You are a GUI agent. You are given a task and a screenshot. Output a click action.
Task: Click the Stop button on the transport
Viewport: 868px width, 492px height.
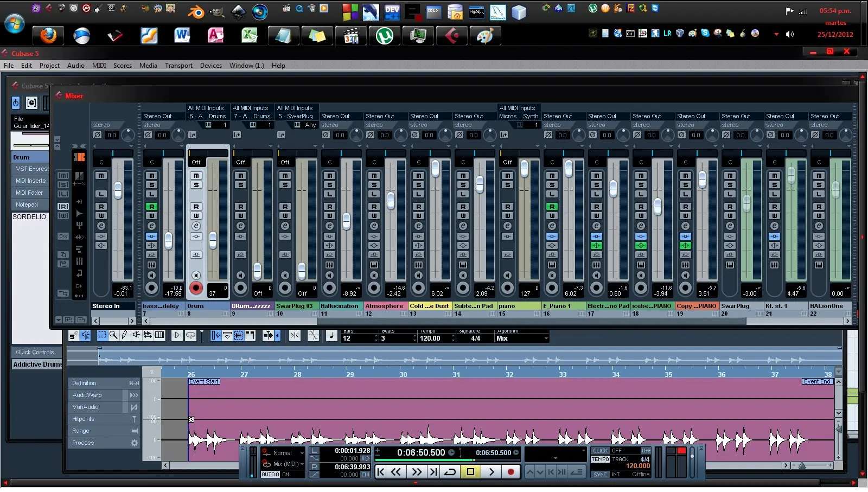point(470,472)
